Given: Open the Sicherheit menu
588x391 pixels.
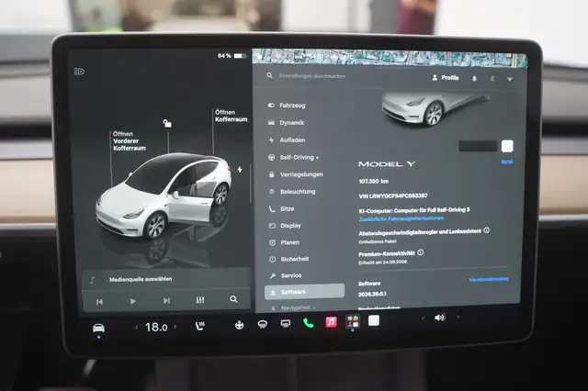Looking at the screenshot, I should tap(289, 259).
